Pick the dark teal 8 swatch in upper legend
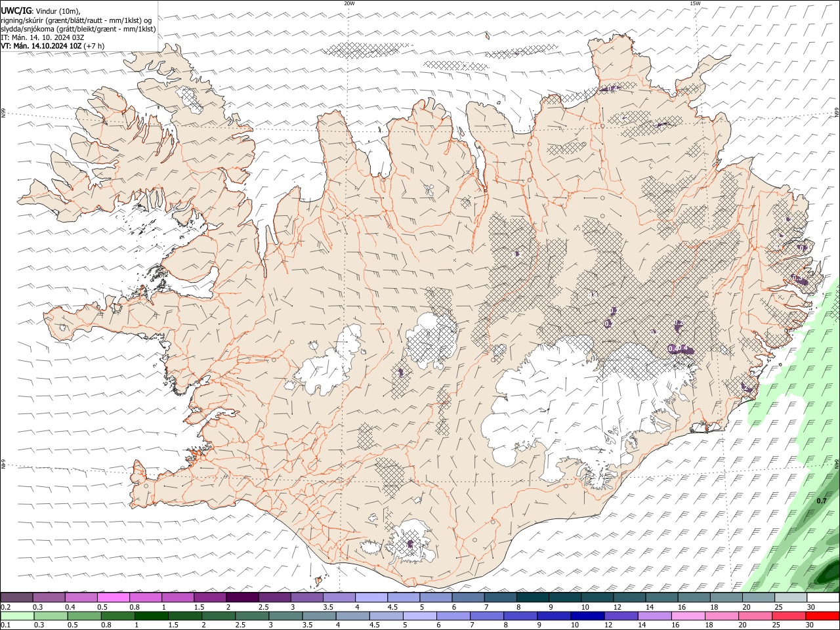The height and width of the screenshot is (630, 840). (x=532, y=597)
